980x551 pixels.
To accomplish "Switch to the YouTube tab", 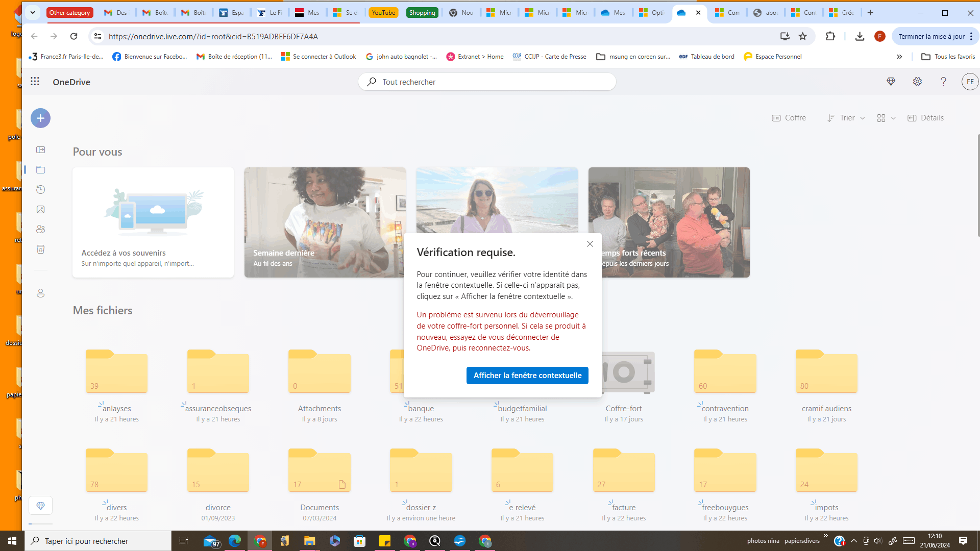I will (383, 13).
